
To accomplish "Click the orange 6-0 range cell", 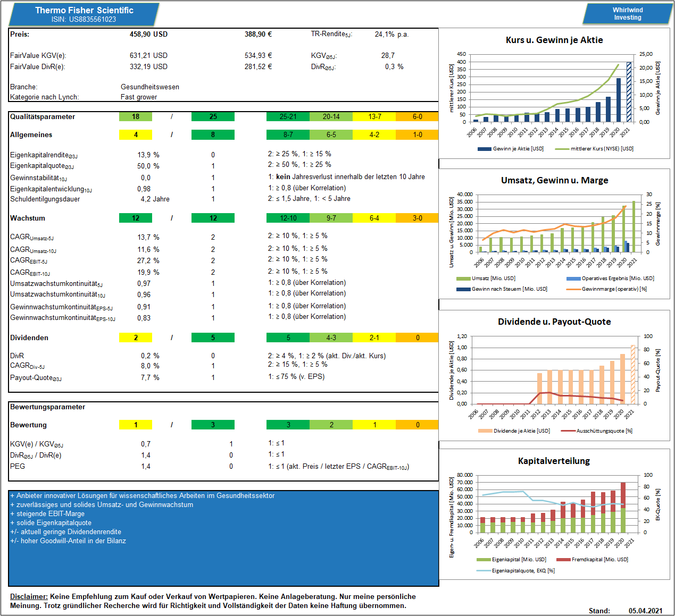I will [x=418, y=116].
